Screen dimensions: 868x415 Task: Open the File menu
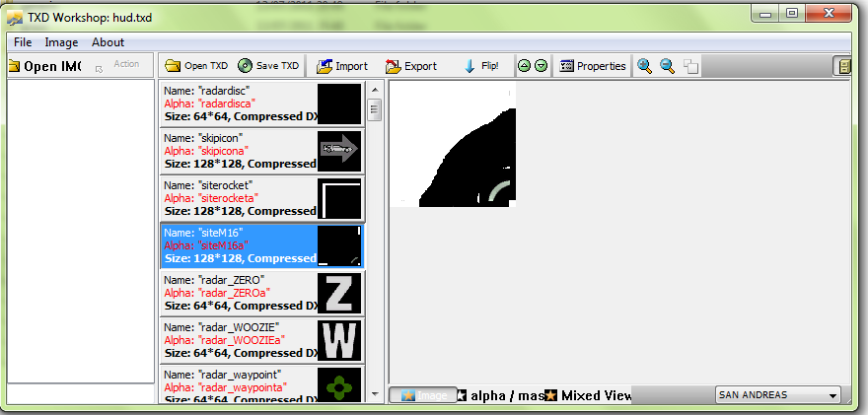[23, 42]
